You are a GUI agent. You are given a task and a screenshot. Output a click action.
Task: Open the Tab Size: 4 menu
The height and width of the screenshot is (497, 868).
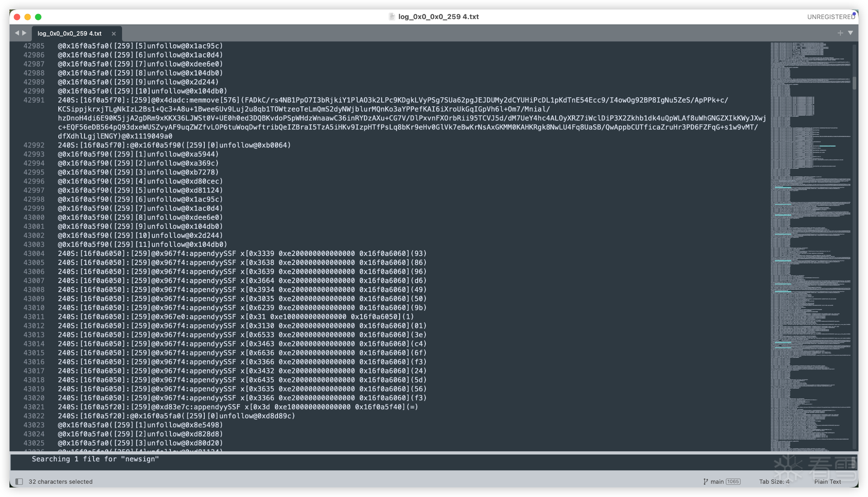774,482
